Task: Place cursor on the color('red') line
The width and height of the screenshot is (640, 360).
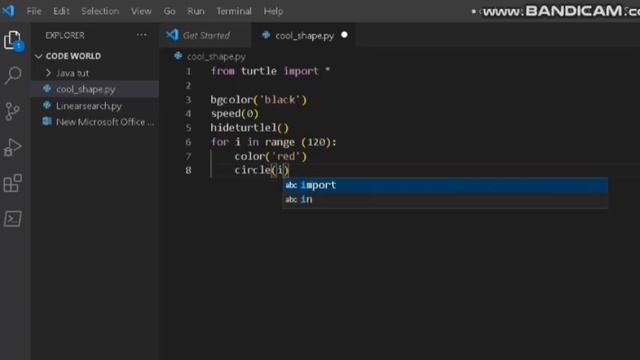Action: (x=270, y=156)
